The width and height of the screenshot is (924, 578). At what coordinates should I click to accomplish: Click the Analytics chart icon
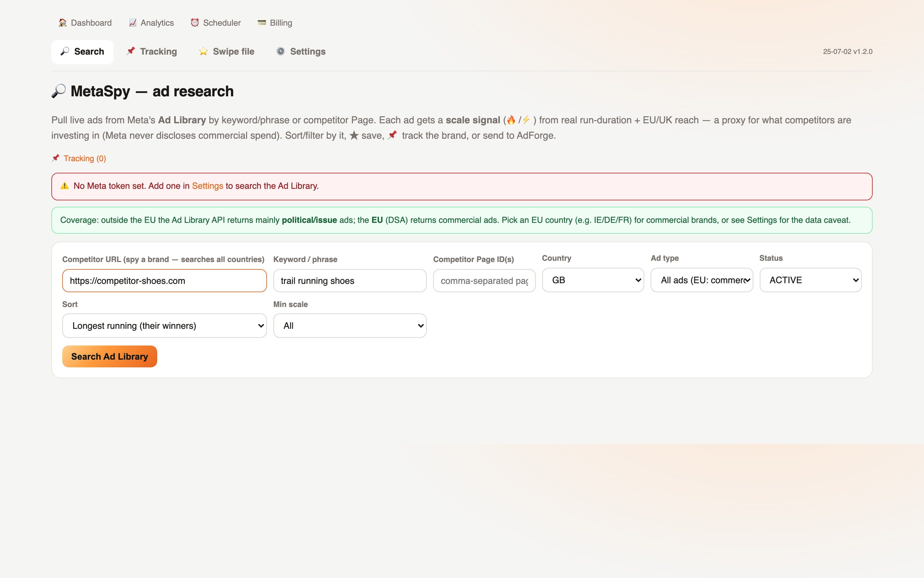[x=133, y=22]
